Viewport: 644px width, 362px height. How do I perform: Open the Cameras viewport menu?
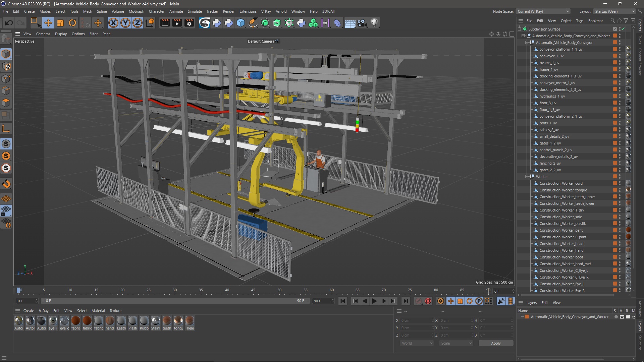43,34
